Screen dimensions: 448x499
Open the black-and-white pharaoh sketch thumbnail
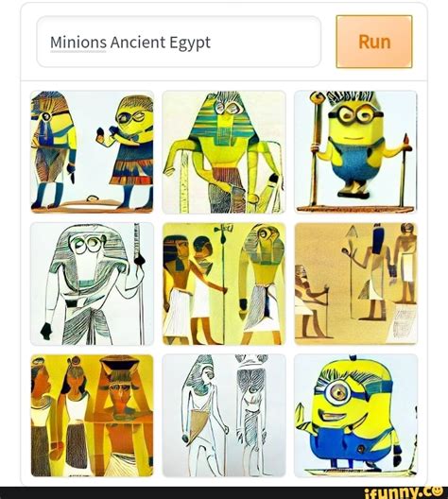tap(93, 284)
